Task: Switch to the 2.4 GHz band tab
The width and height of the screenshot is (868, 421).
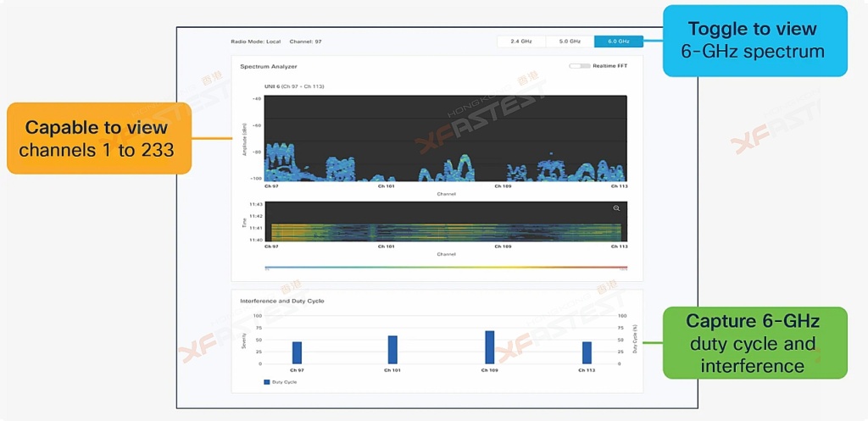Action: [520, 41]
